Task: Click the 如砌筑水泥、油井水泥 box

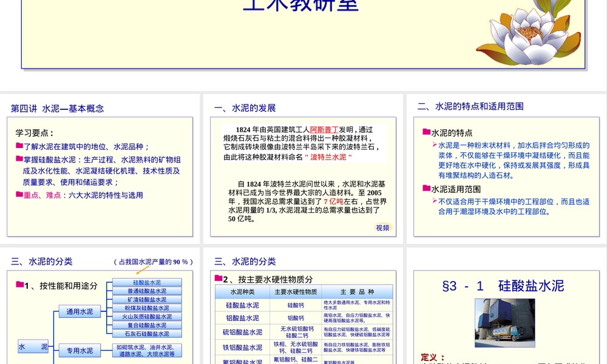Action: coord(147,351)
